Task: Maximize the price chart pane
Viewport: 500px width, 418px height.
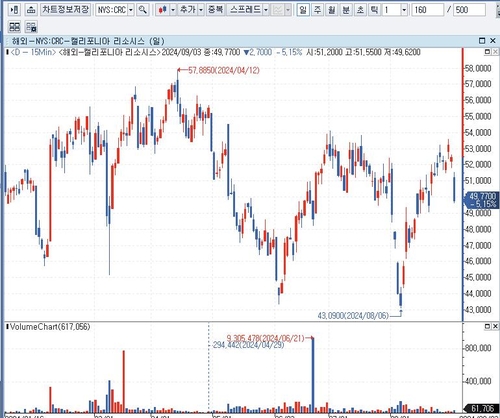Action: (x=487, y=52)
